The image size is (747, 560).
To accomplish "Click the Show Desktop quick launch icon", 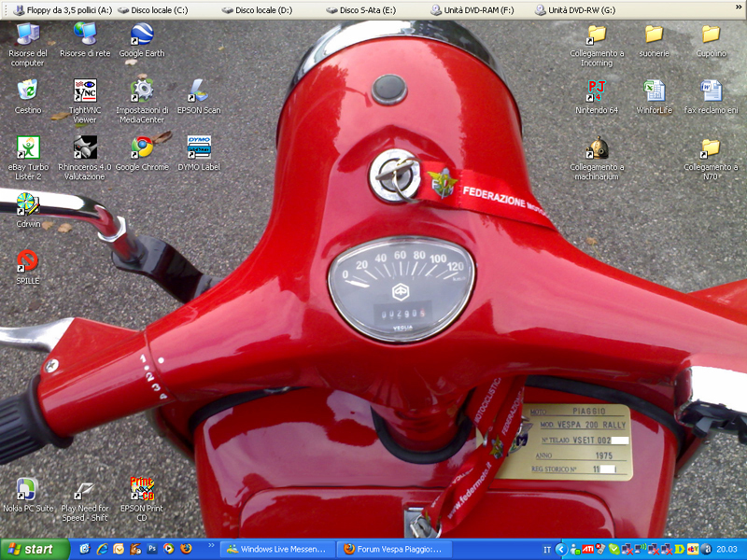I will (x=85, y=549).
